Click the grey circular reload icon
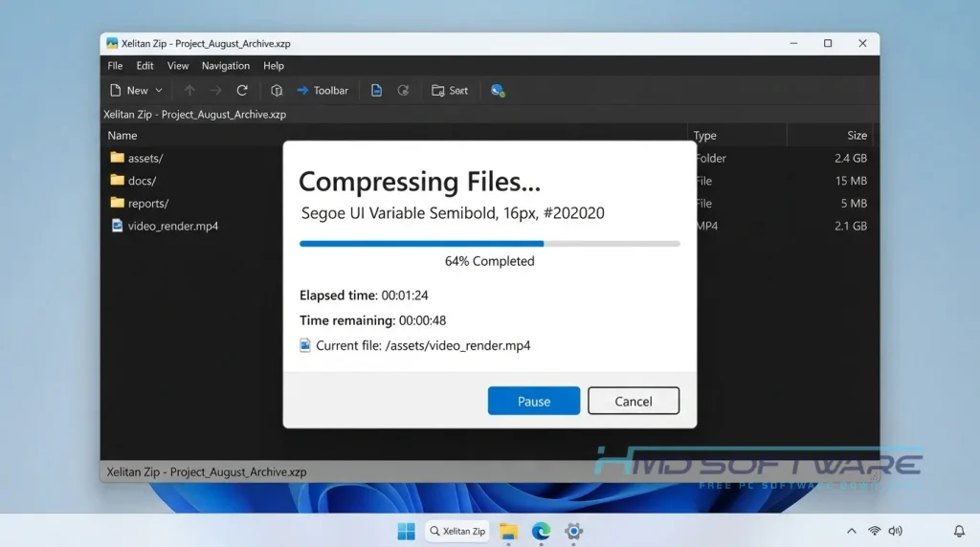 coord(403,91)
